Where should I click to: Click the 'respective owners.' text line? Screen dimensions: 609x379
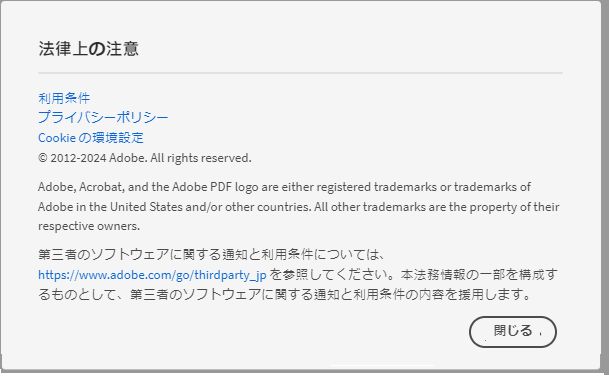[x=89, y=226]
